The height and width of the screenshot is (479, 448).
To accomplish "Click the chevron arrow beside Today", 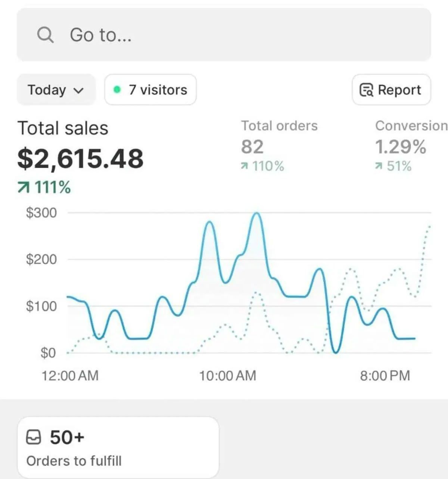I will tap(79, 90).
